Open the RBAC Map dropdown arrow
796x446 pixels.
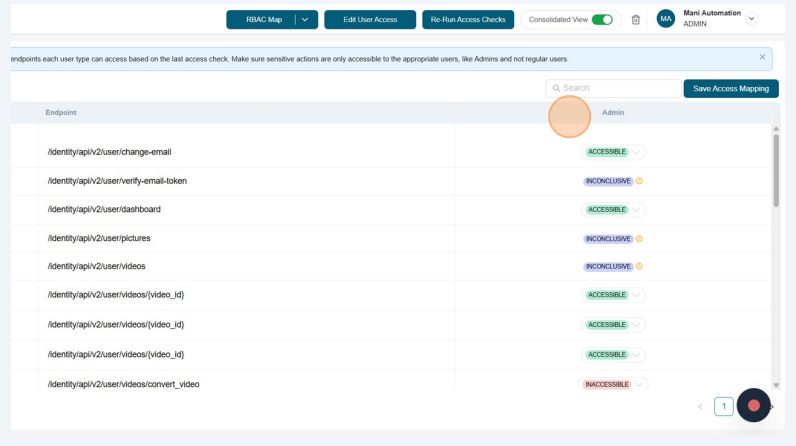click(x=305, y=19)
